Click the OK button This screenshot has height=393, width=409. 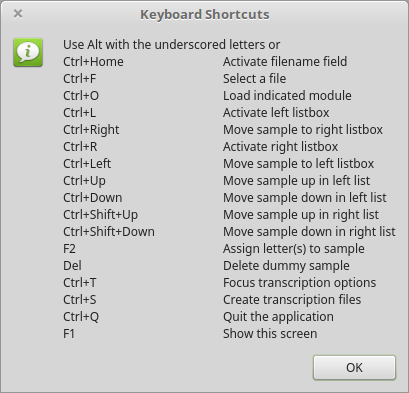pos(354,367)
